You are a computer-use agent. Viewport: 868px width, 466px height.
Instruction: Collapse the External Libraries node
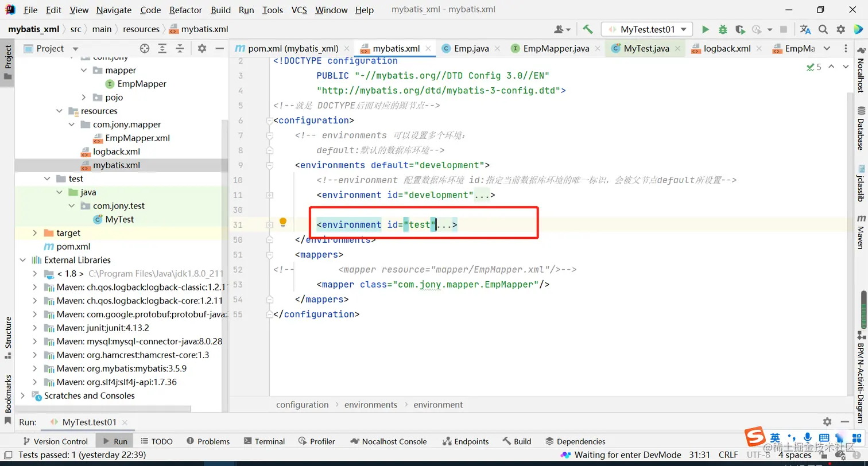click(22, 260)
